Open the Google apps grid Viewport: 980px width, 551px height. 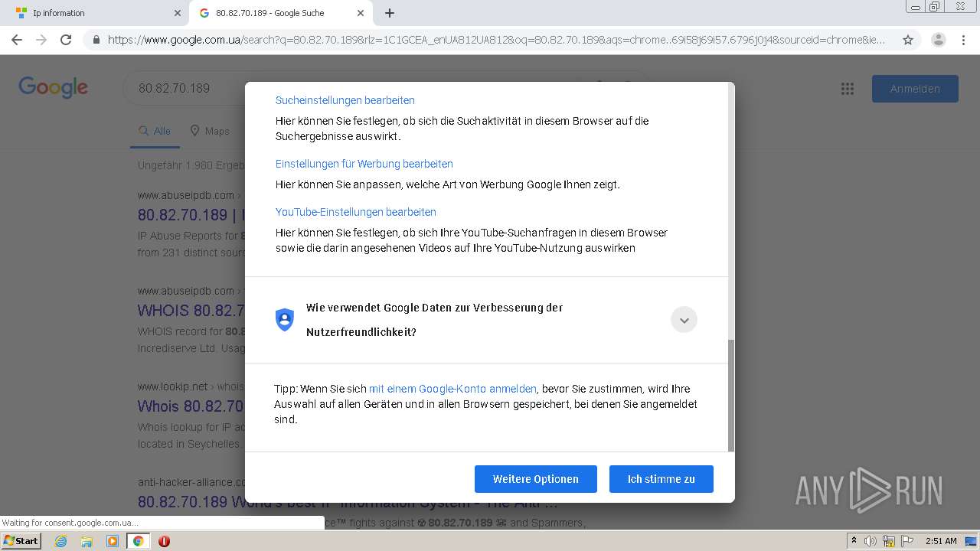click(x=848, y=89)
